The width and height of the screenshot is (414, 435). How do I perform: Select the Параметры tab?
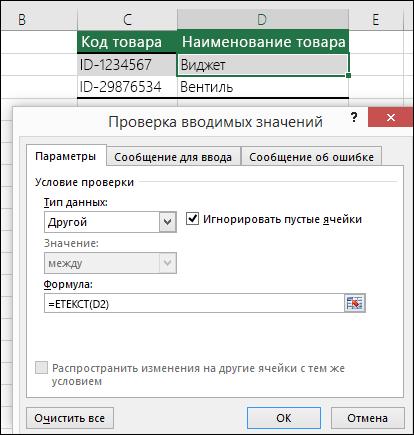[x=66, y=156]
